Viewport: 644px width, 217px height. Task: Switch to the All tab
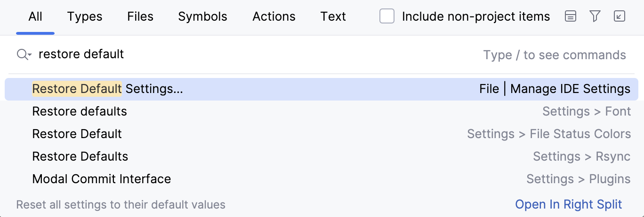(x=35, y=17)
